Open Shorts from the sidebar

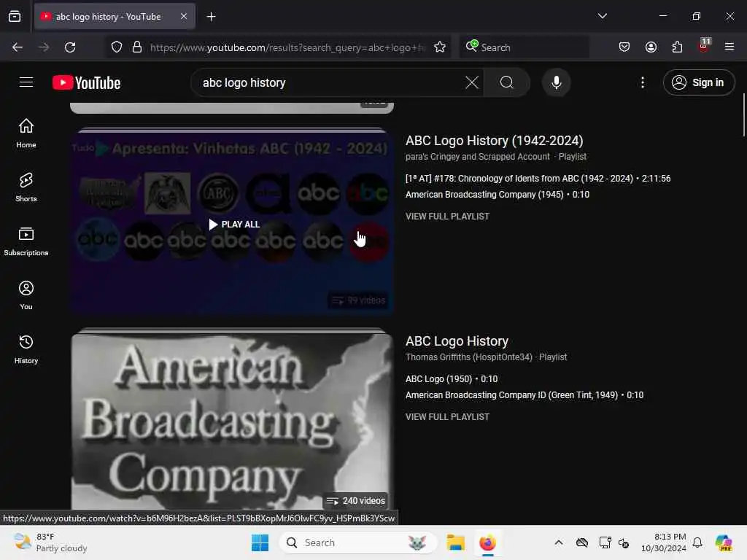pyautogui.click(x=26, y=187)
